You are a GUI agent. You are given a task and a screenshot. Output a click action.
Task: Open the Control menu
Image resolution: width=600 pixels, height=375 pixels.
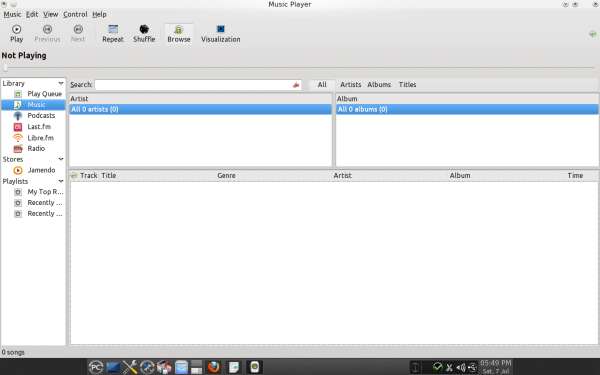tap(75, 14)
